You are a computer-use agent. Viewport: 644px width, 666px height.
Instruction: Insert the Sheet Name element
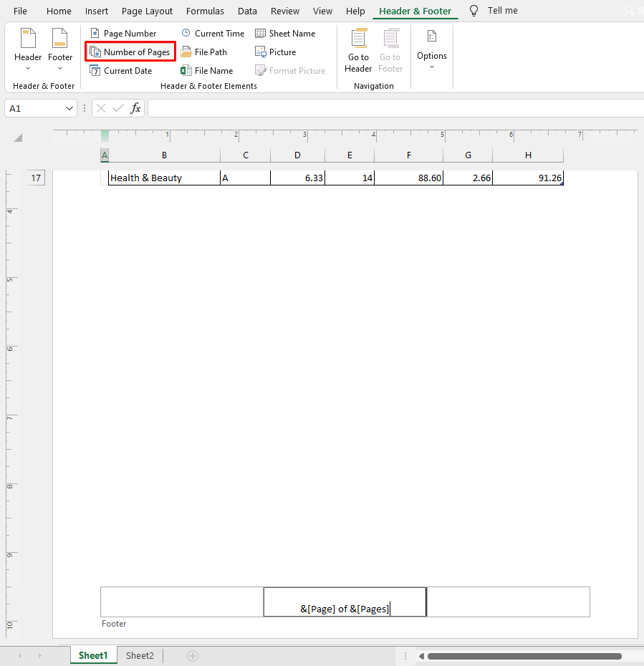point(284,33)
